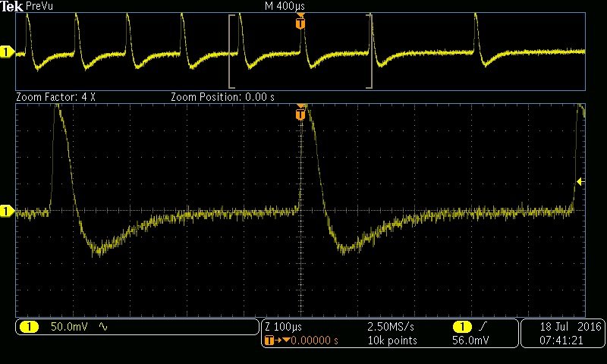Open the M 400µs main timebase readout
The height and width of the screenshot is (364, 607).
tap(285, 6)
